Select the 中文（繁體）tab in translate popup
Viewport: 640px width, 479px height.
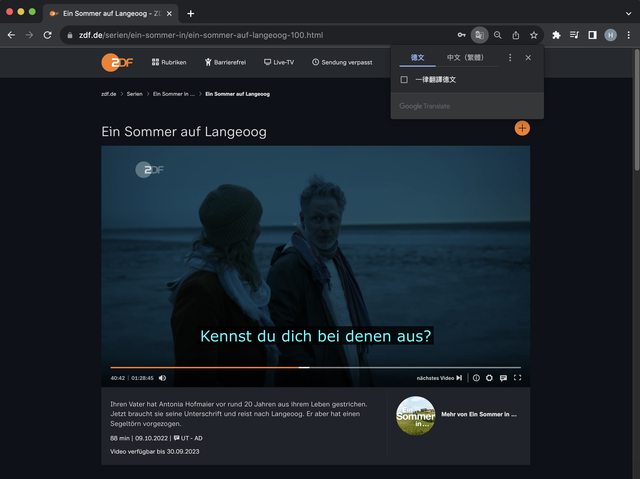point(465,58)
